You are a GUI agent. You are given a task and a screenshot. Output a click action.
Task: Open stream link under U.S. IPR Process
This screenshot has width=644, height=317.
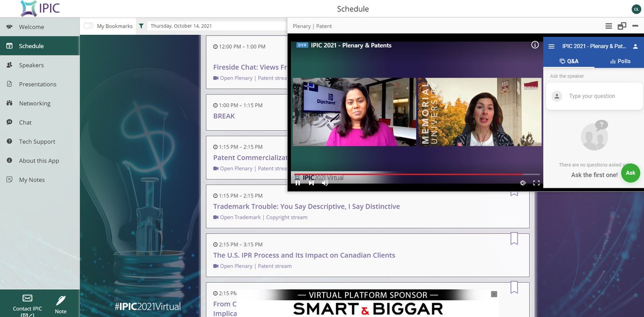click(252, 266)
